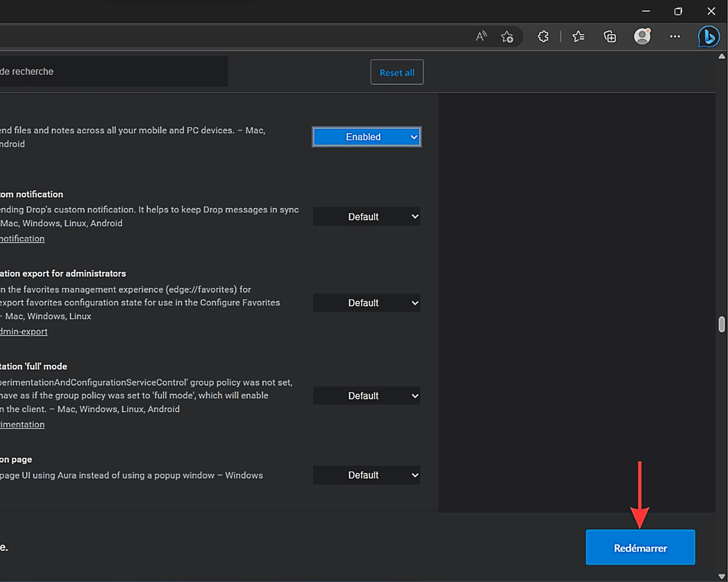Add this page to favorites star
Screen dimensions: 728x582
(x=507, y=36)
